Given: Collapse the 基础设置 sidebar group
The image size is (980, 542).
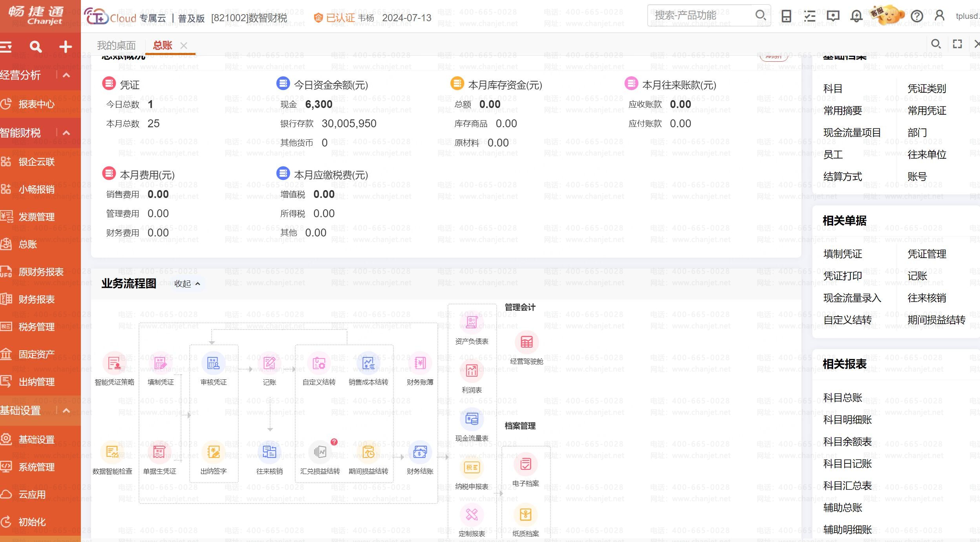Looking at the screenshot, I should click(66, 410).
